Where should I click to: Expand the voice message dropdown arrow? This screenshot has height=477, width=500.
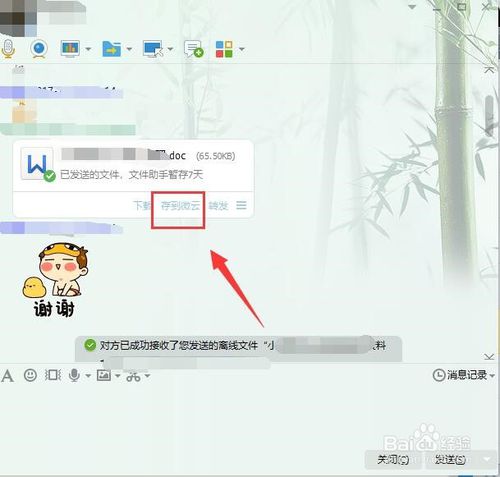coord(88,376)
